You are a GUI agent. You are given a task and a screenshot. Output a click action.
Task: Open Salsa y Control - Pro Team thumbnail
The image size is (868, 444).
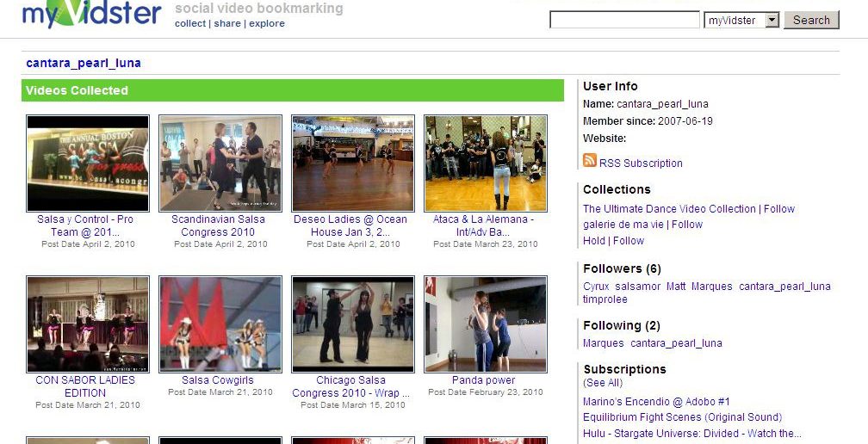coord(88,163)
